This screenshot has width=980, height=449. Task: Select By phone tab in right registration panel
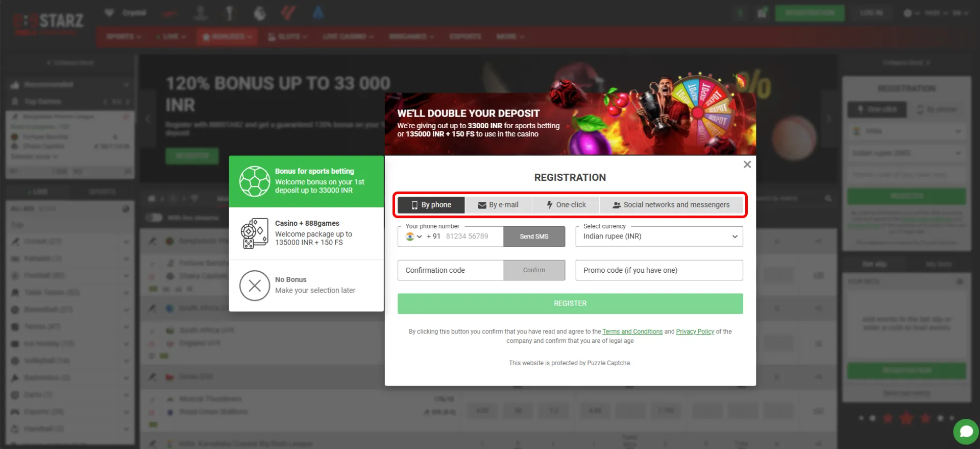937,110
